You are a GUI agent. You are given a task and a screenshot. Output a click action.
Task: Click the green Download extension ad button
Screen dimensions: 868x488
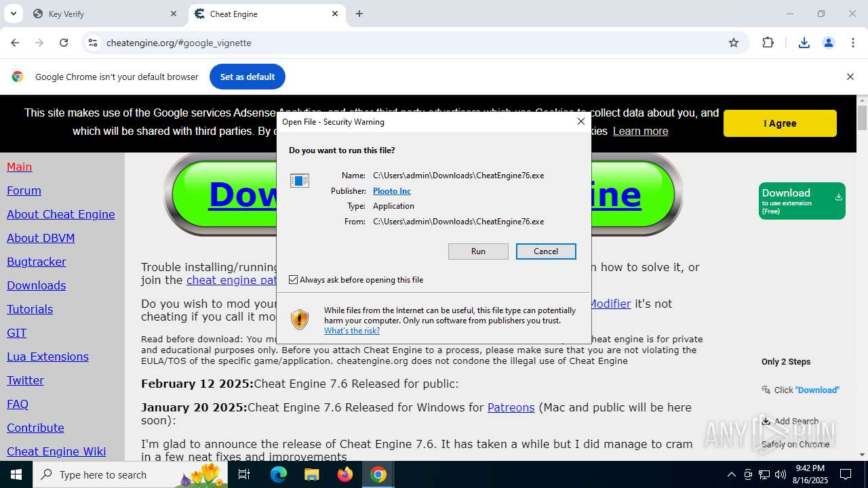click(802, 201)
